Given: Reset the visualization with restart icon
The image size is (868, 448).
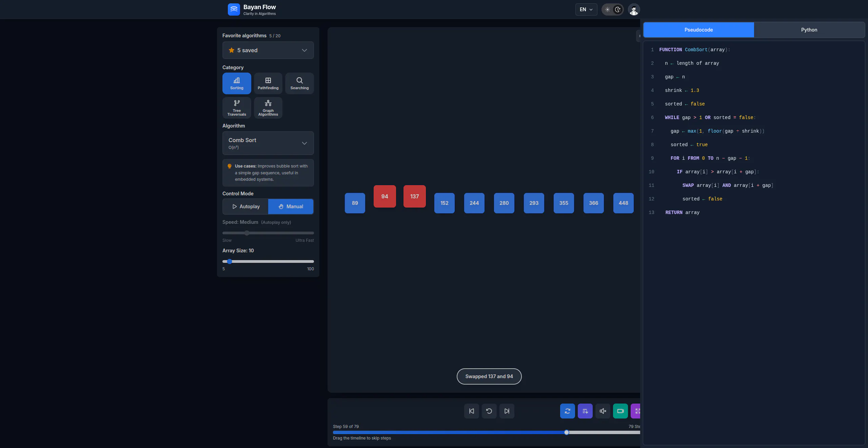Looking at the screenshot, I should tap(489, 411).
